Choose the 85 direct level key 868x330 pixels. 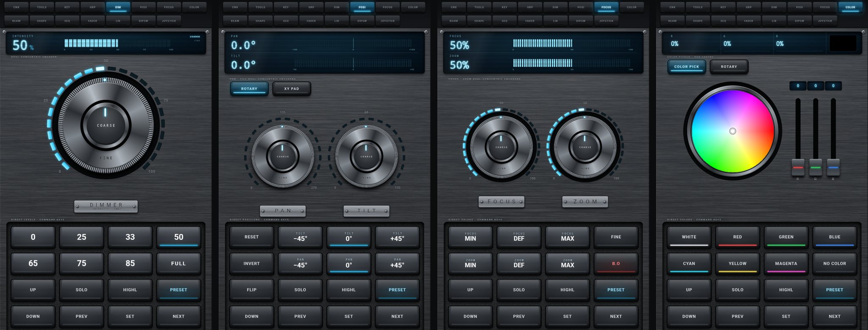(130, 263)
